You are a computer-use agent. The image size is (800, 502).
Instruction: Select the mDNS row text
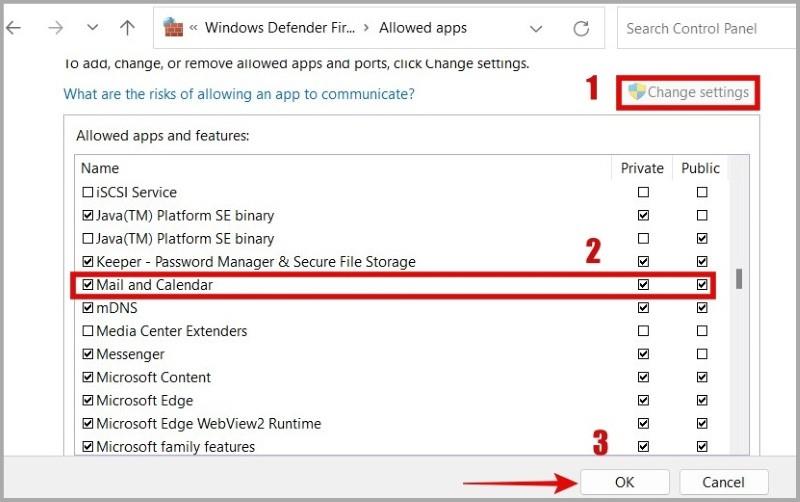point(117,308)
